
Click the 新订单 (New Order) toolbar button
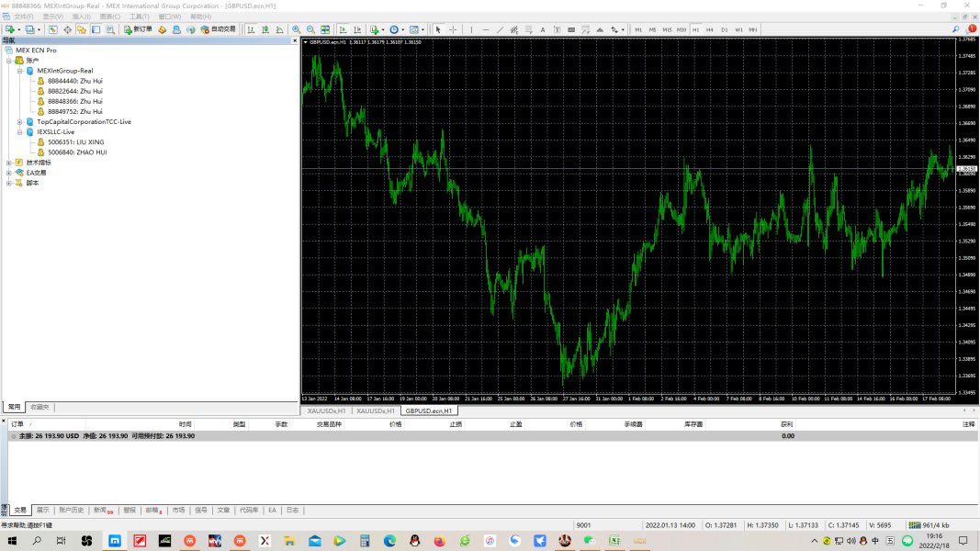138,29
